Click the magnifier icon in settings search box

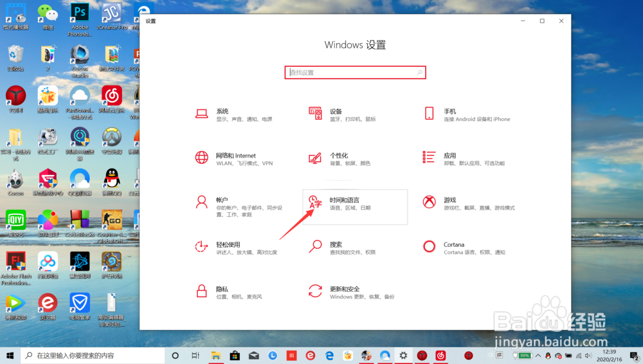[419, 72]
